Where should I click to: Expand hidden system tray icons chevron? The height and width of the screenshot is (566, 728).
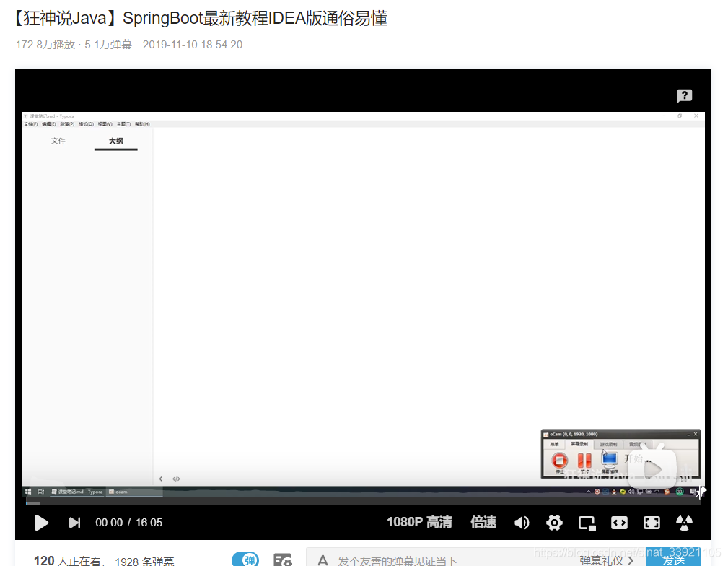[588, 492]
